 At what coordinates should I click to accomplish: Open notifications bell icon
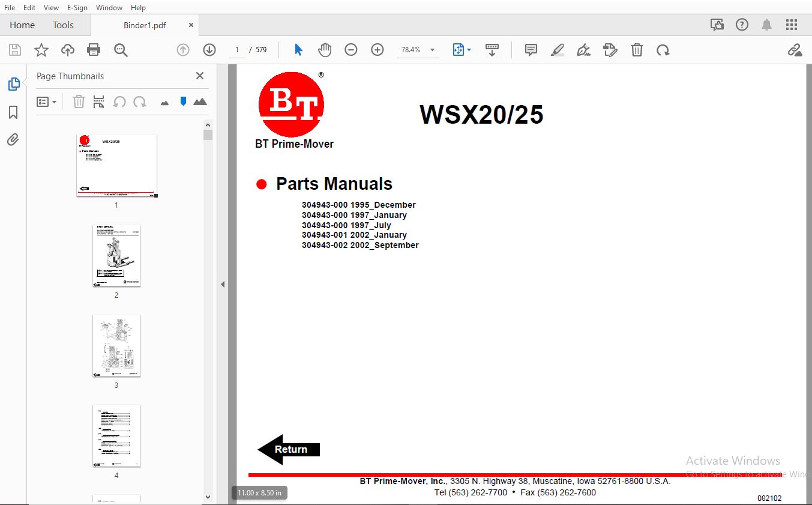(766, 25)
